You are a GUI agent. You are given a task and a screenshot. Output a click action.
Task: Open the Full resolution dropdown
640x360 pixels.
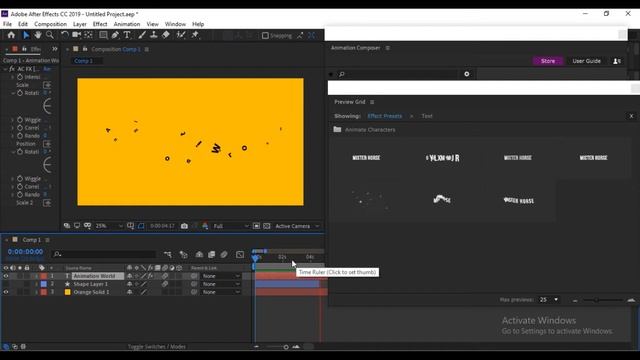coord(231,226)
